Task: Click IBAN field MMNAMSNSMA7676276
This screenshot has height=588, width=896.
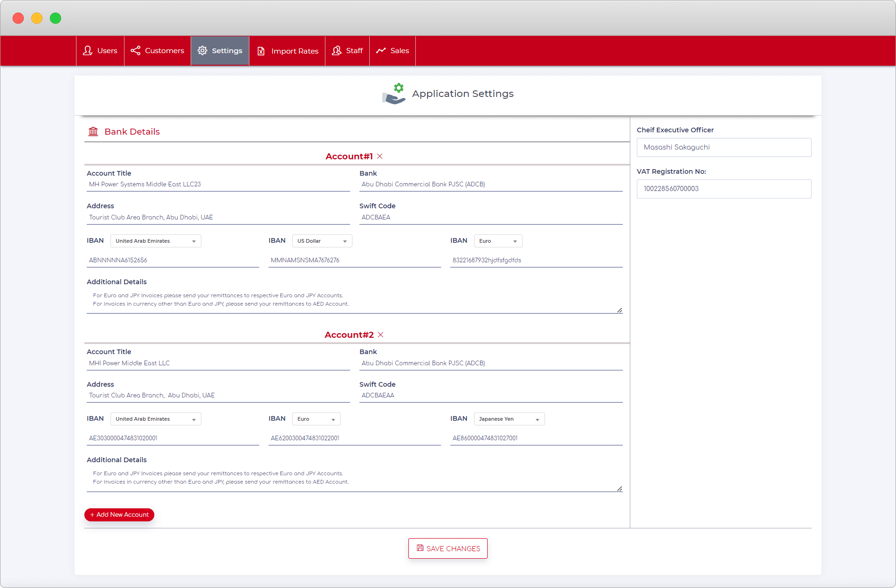Action: click(355, 260)
